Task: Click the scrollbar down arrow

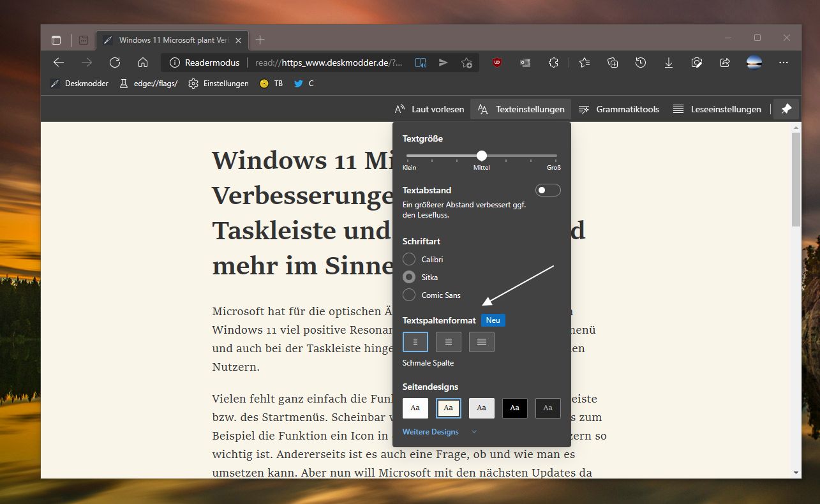Action: coord(796,473)
